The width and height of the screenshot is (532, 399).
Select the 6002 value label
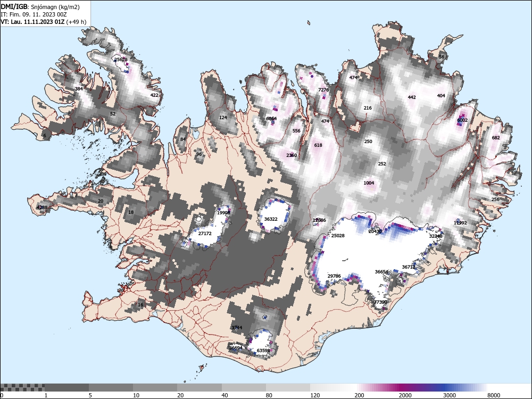point(462,120)
